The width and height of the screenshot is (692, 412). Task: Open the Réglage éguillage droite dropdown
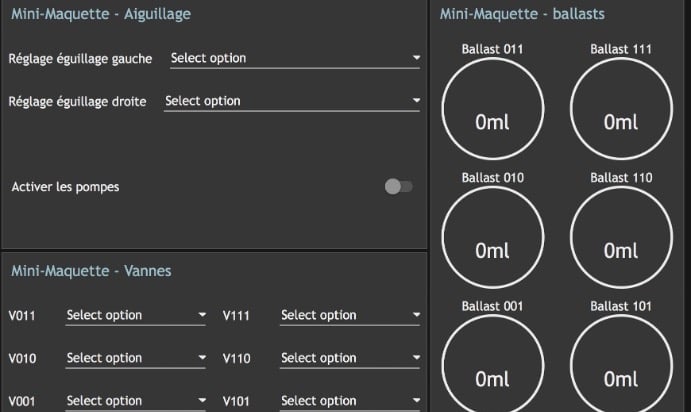pyautogui.click(x=292, y=101)
